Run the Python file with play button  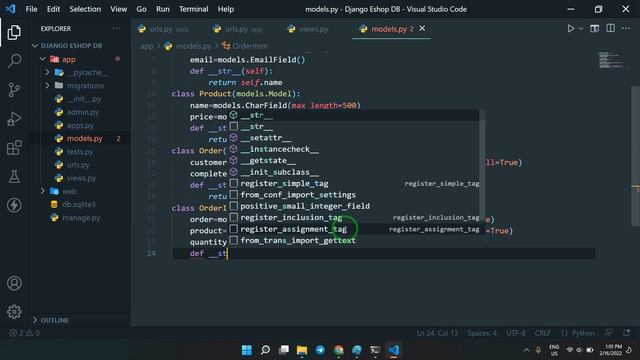[571, 29]
